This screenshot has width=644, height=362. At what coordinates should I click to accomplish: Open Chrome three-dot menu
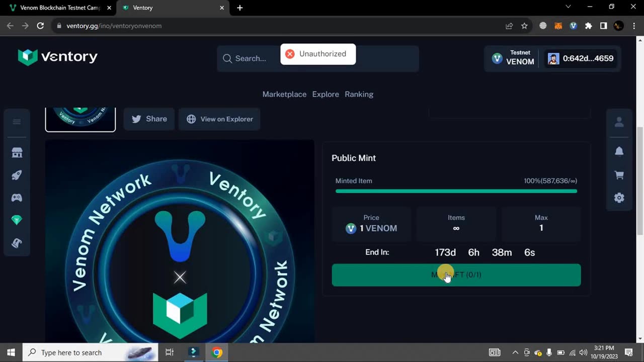click(633, 26)
